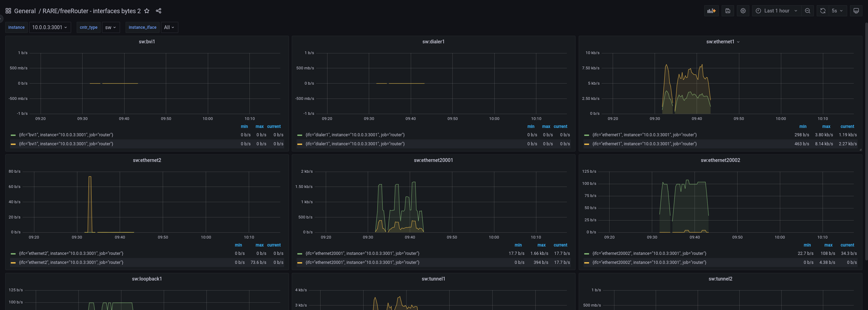The width and height of the screenshot is (868, 310).
Task: Sort sw:ethernet20001 legend by max
Action: [541, 245]
